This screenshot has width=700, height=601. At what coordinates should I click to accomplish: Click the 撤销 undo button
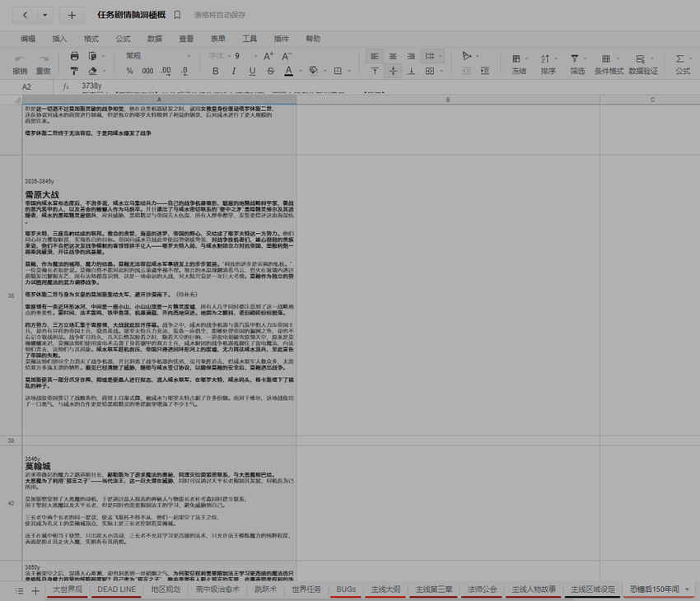[x=20, y=64]
